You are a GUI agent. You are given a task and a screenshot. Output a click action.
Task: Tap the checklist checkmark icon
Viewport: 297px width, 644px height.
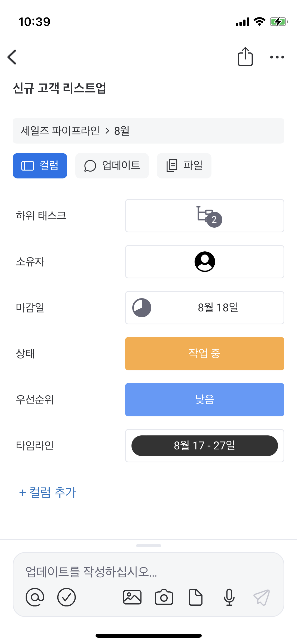click(67, 597)
